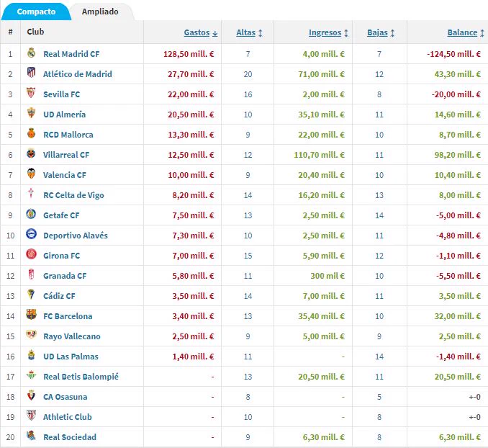Click the Girona FC crest icon
The image size is (488, 448).
[31, 254]
